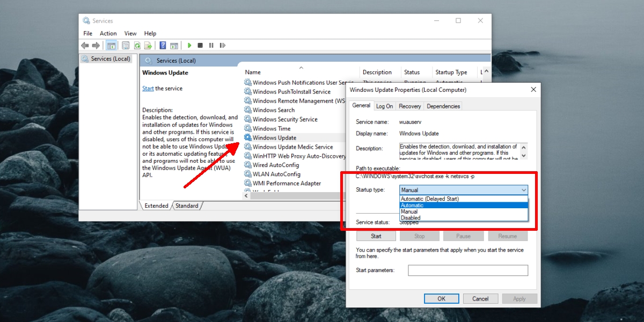The height and width of the screenshot is (322, 644).
Task: Go forward with the toolbar forward arrow
Action: (x=96, y=46)
